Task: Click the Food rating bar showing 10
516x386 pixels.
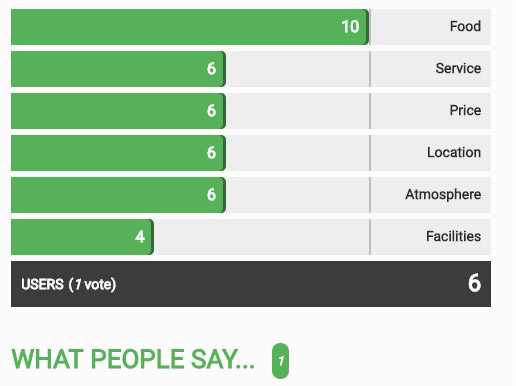Action: (x=190, y=27)
